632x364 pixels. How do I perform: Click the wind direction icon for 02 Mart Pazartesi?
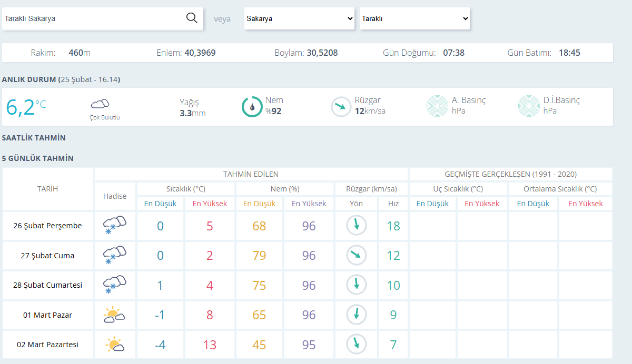pyautogui.click(x=357, y=345)
